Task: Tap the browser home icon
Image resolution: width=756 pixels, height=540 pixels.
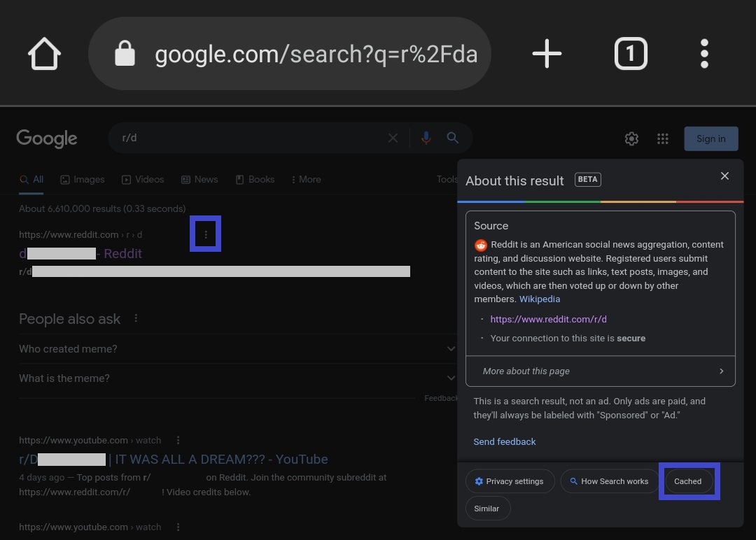Action: pos(44,54)
